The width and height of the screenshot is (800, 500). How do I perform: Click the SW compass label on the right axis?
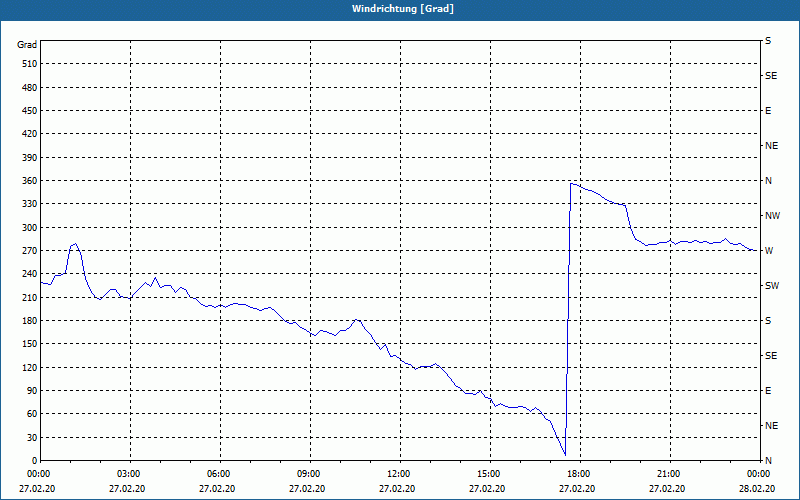(x=772, y=286)
